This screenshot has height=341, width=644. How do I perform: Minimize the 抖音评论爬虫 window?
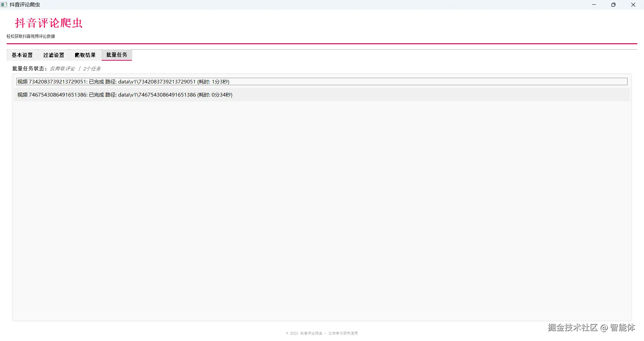pos(594,5)
